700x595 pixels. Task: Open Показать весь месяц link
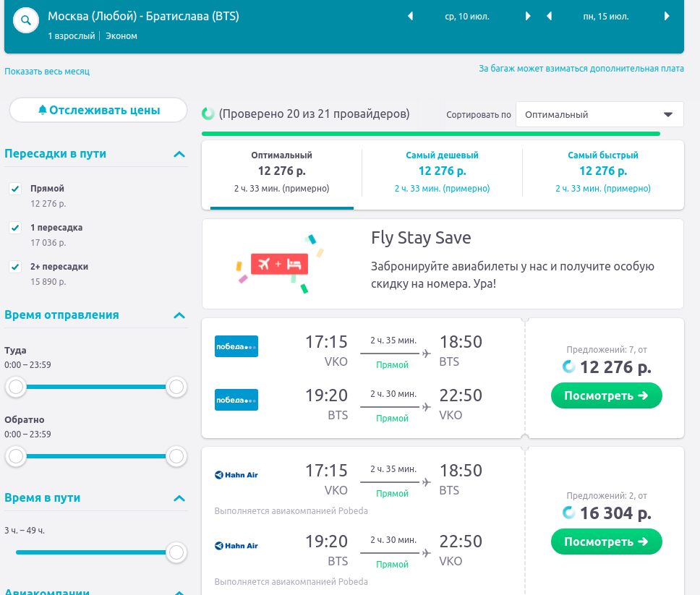(x=47, y=72)
